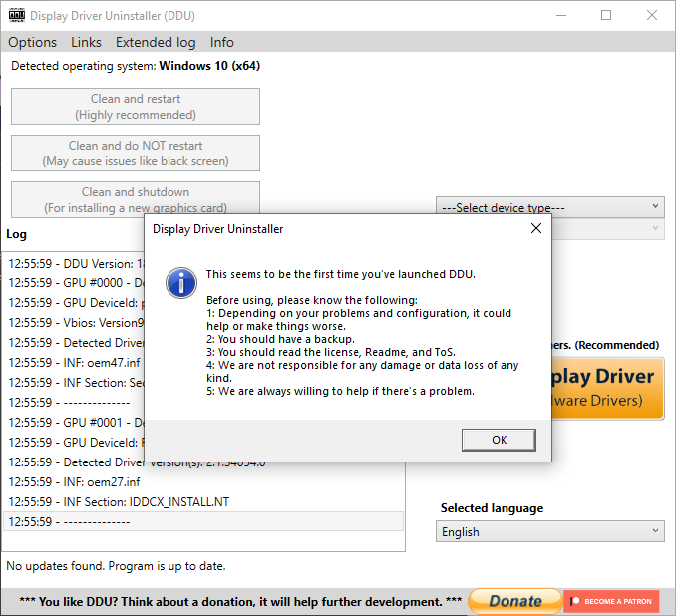
Task: Click Clean and do NOT restart button
Action: point(136,154)
